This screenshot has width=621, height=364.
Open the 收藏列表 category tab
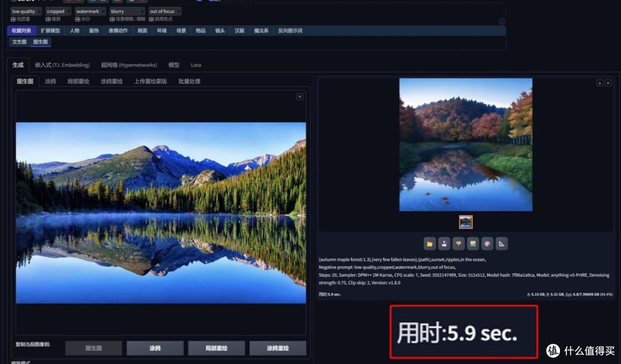(x=21, y=30)
